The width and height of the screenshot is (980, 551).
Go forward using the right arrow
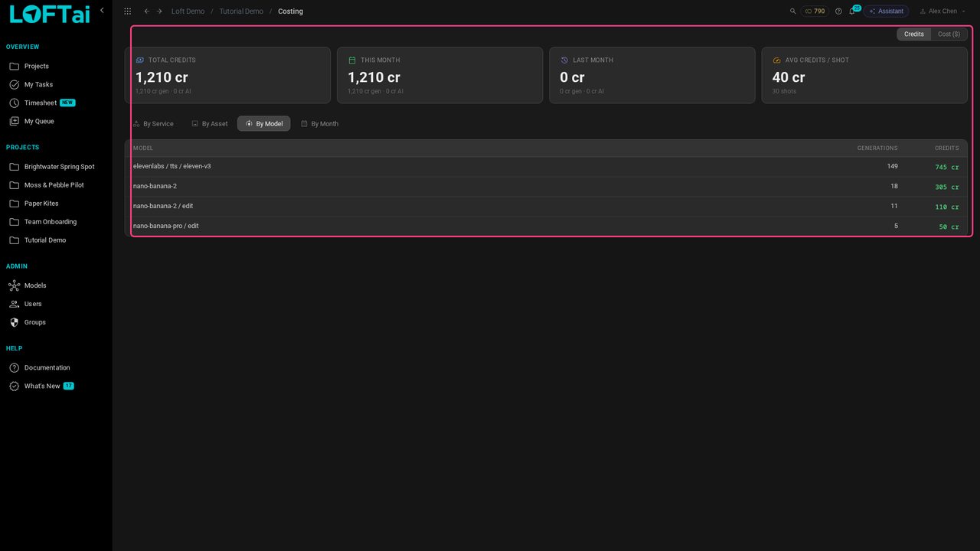click(159, 11)
